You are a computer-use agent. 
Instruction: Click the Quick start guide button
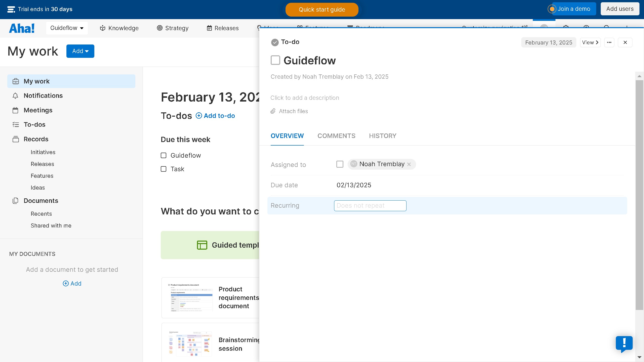click(322, 10)
